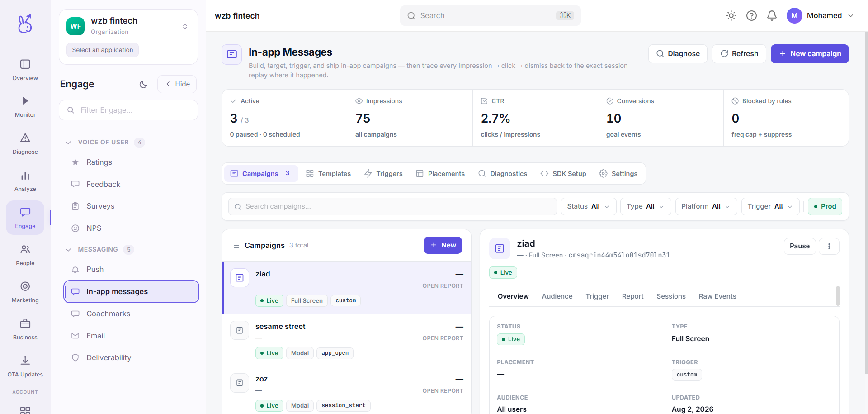868x414 pixels.
Task: Click the rabbit logo icon
Action: pyautogui.click(x=25, y=24)
